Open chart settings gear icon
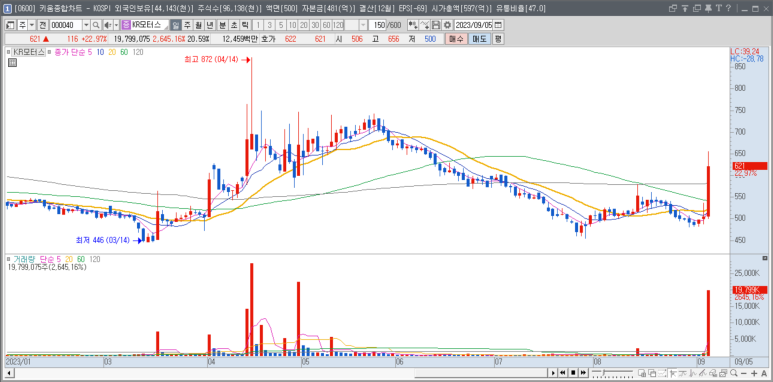773x382 pixels. point(447,25)
